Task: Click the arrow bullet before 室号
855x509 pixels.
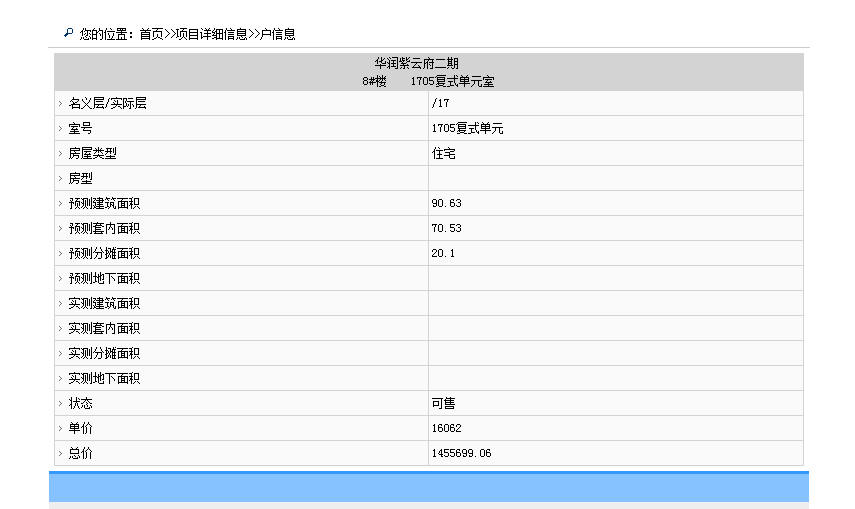Action: (x=61, y=128)
